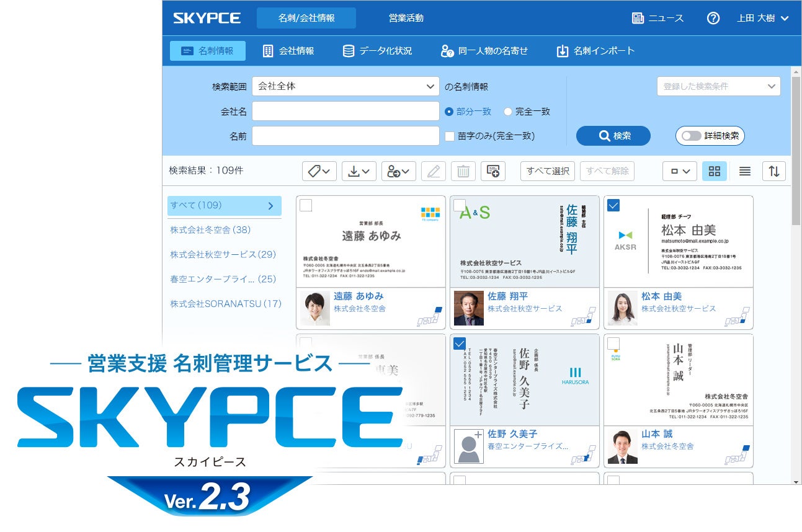Open the download dropdown in the toolbar
This screenshot has width=802, height=532.
click(359, 171)
